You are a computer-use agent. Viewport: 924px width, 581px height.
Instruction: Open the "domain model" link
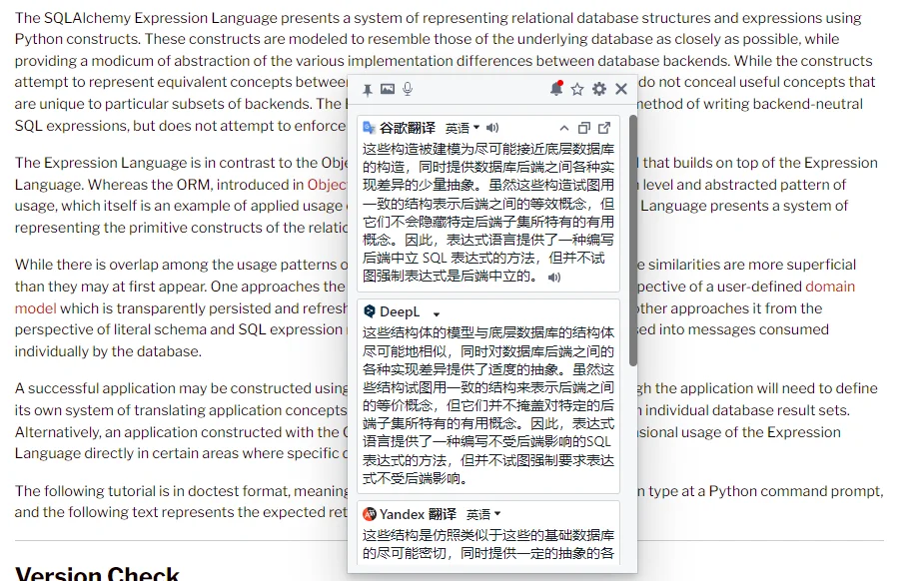pyautogui.click(x=830, y=287)
